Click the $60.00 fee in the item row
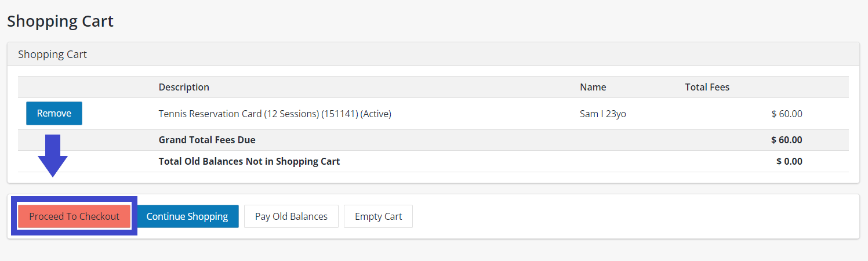Screen dimensions: 868x261 [x=787, y=114]
